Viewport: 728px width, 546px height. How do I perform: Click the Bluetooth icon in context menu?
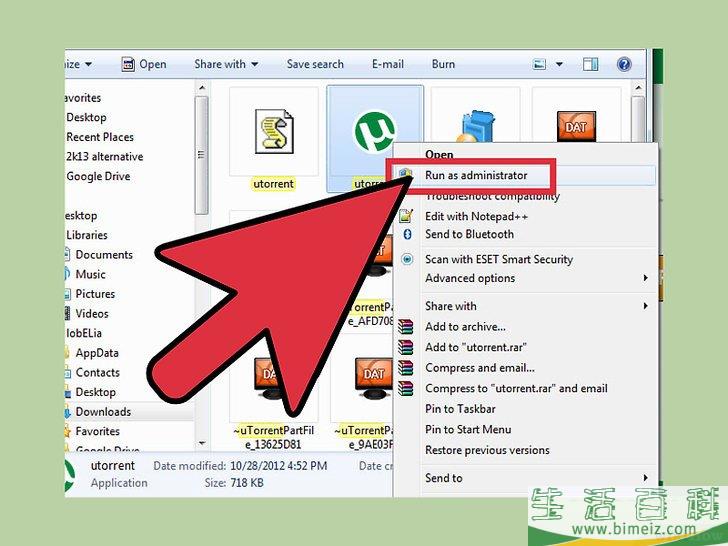(x=407, y=234)
